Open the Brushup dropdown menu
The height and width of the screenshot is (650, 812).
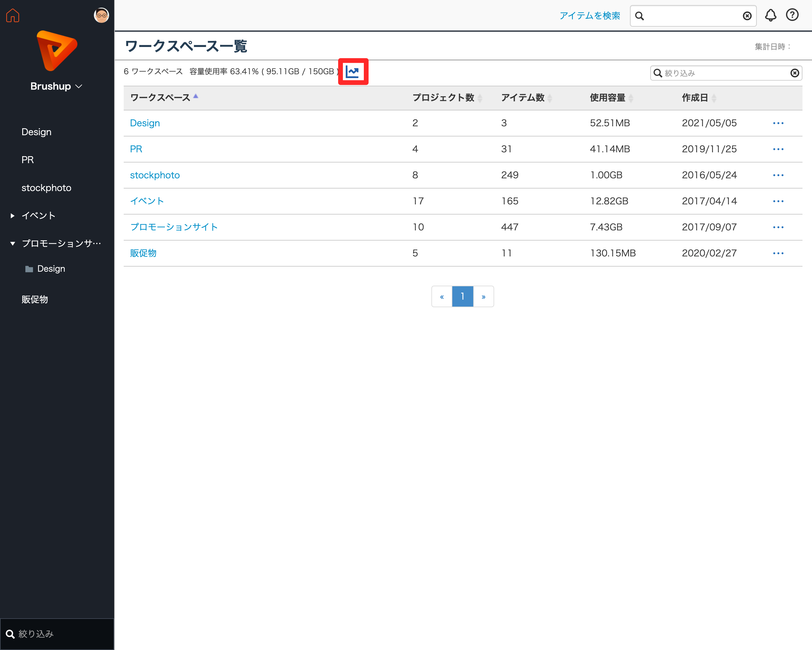point(56,86)
